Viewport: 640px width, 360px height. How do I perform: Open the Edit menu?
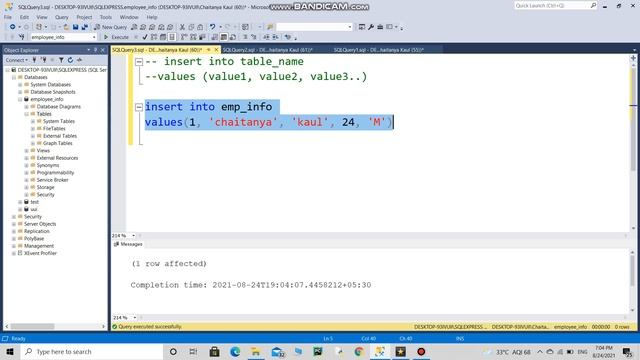point(24,17)
